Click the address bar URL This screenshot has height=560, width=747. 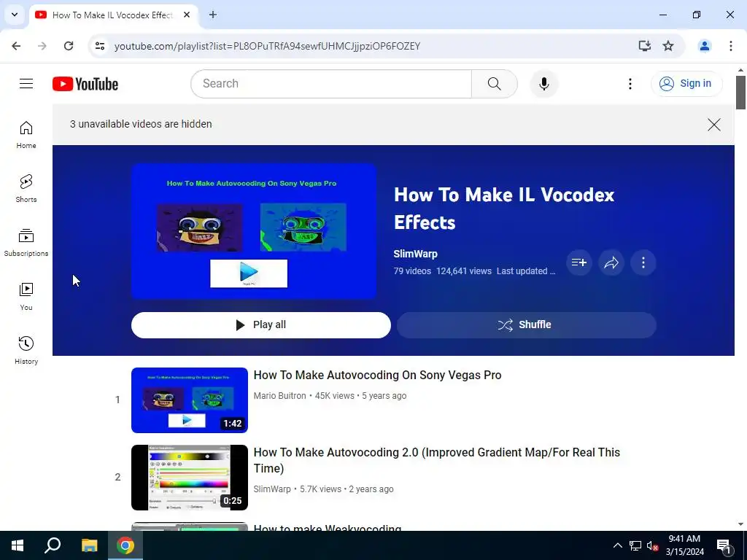coord(267,46)
